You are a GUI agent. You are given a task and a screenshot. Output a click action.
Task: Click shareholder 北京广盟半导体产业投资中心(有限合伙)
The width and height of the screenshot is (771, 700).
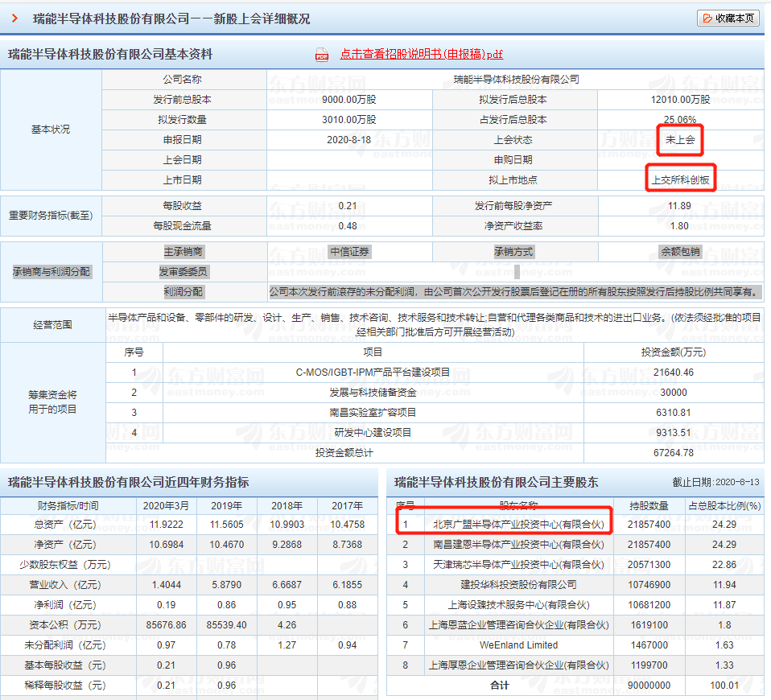click(x=518, y=525)
